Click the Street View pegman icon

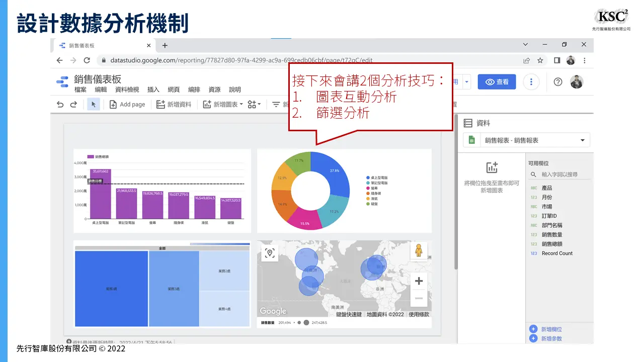418,251
